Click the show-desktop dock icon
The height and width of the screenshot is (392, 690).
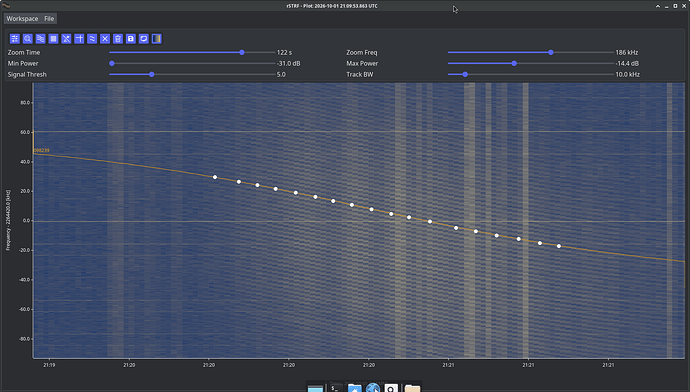pos(316,388)
